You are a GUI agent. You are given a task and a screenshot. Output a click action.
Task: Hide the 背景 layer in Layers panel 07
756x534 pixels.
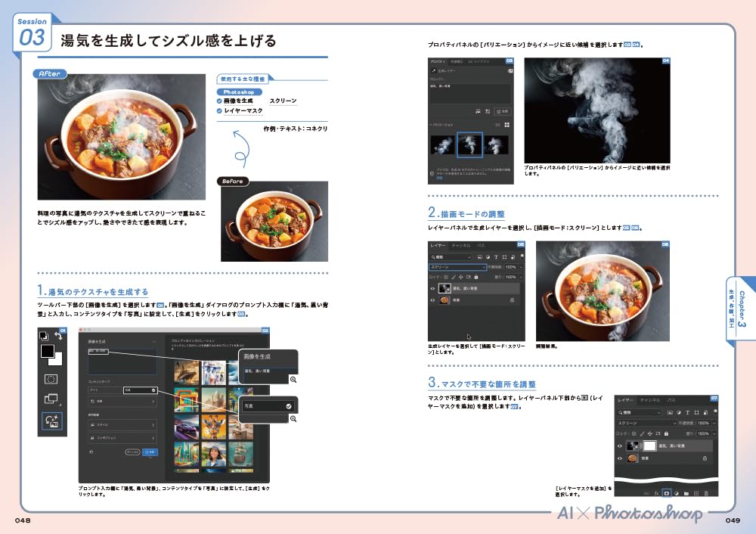pyautogui.click(x=620, y=458)
